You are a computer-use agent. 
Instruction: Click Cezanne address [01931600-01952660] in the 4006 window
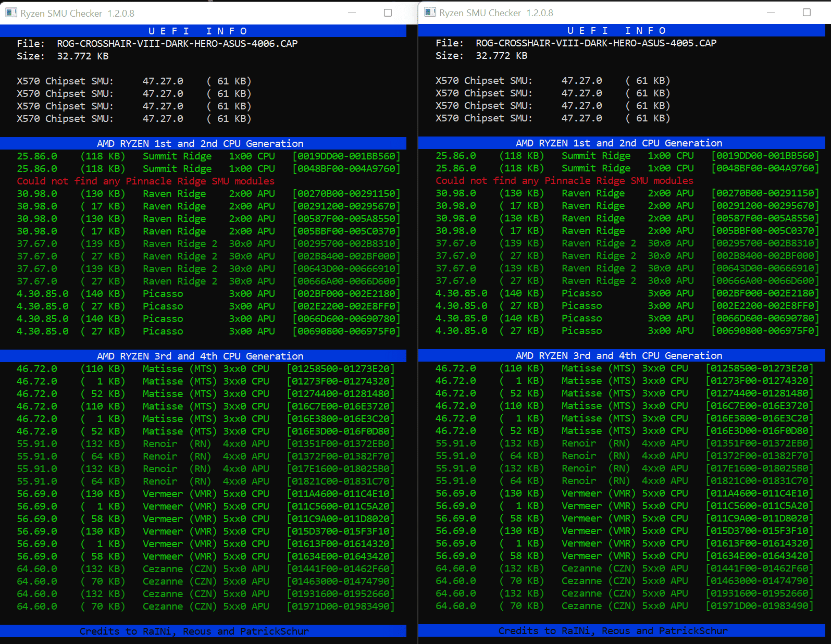coord(341,594)
